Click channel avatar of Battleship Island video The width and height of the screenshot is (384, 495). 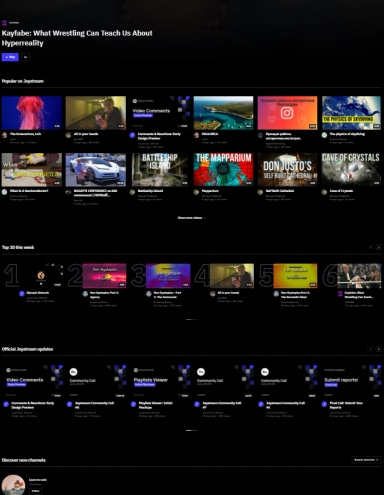pos(132,192)
